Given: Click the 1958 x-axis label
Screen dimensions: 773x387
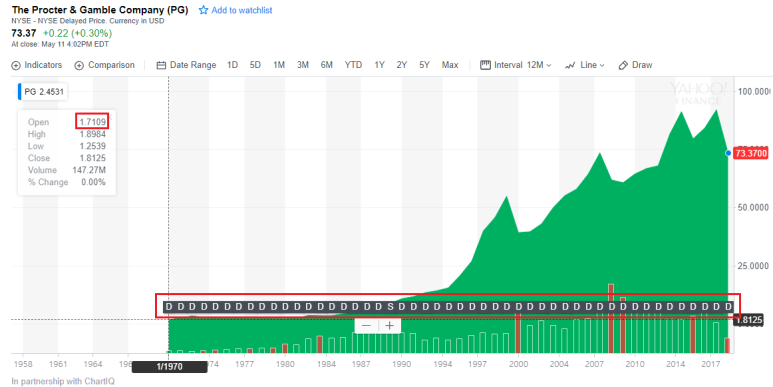Looking at the screenshot, I should pyautogui.click(x=23, y=363).
